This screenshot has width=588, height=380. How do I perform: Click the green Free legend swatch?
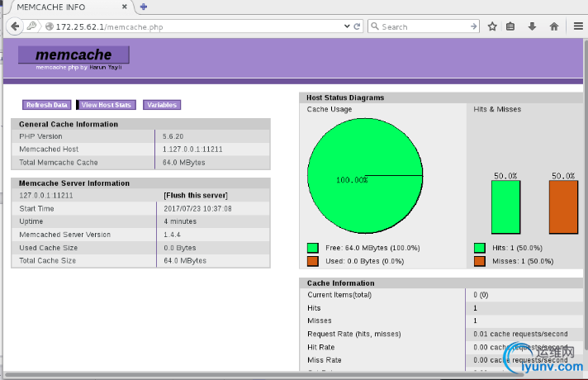(313, 248)
